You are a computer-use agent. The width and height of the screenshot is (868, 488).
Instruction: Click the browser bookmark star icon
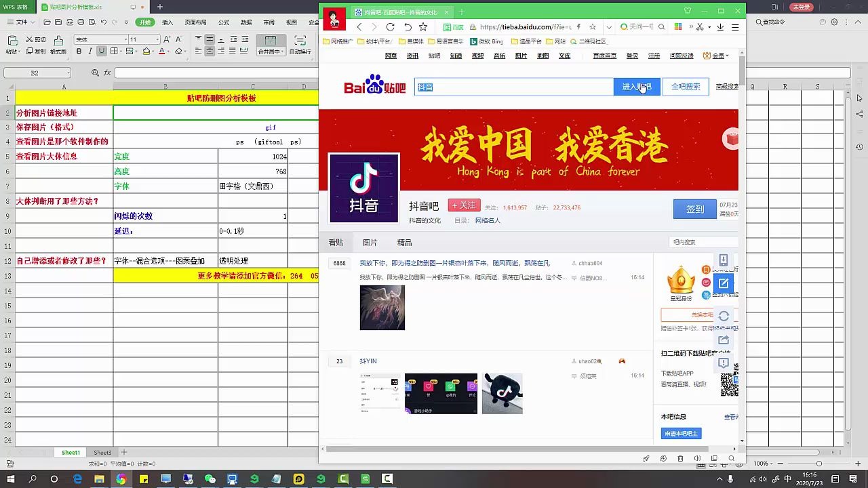click(423, 27)
